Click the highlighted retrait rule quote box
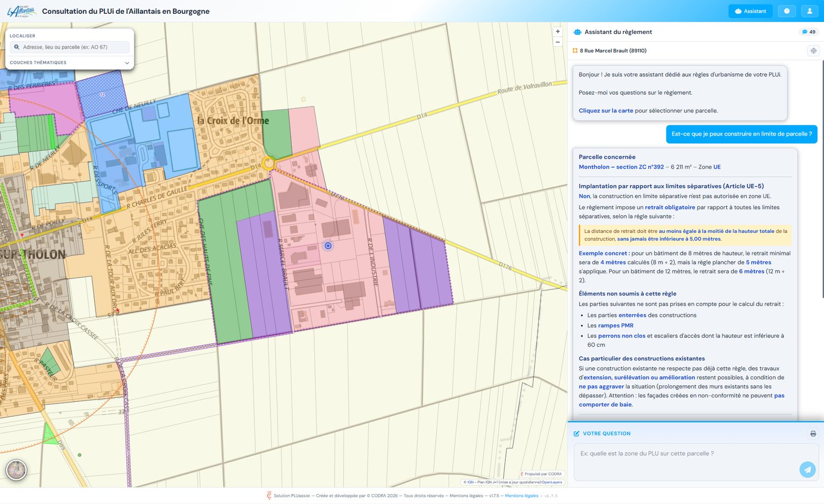Screen dimensions: 824x504 [685, 235]
